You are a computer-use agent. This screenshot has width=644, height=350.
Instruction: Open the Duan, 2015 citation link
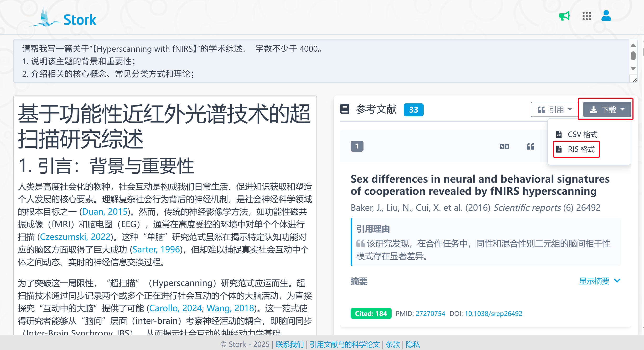pyautogui.click(x=105, y=211)
